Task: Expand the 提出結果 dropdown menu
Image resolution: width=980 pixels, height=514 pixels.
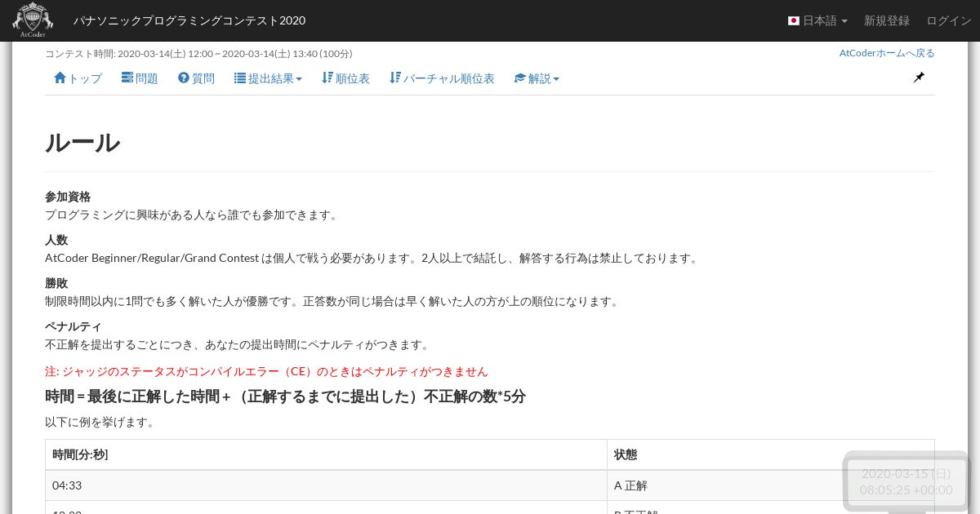Action: [268, 78]
